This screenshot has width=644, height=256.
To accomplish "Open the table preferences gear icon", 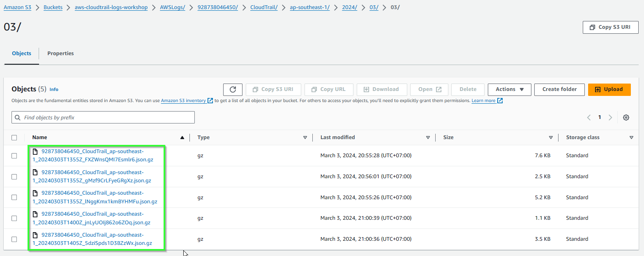I will coord(626,117).
